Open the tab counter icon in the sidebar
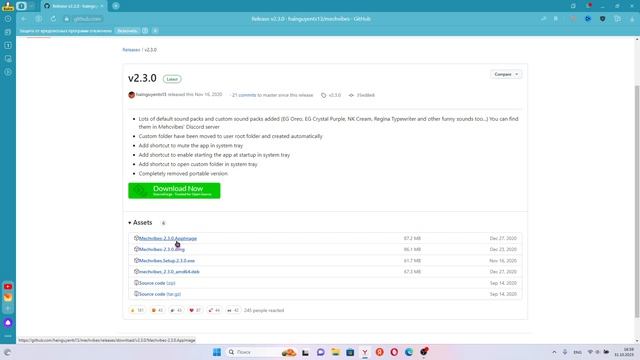Image resolution: width=640 pixels, height=360 pixels. pos(8,45)
